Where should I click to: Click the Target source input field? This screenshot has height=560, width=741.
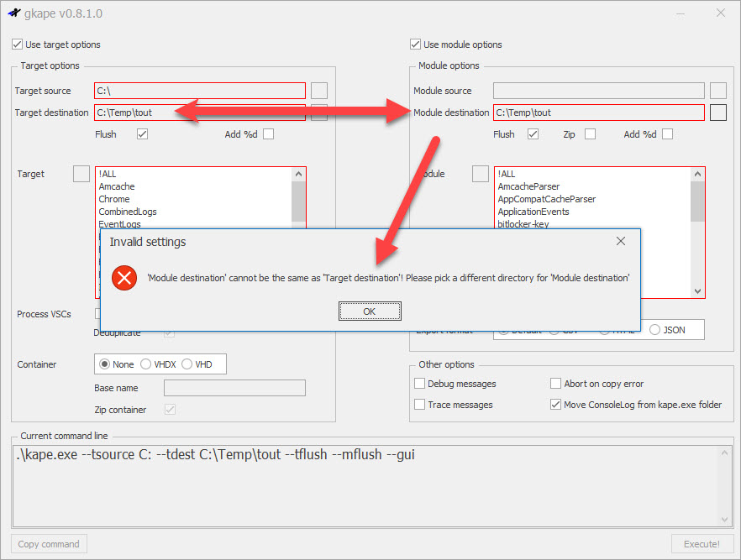point(200,91)
